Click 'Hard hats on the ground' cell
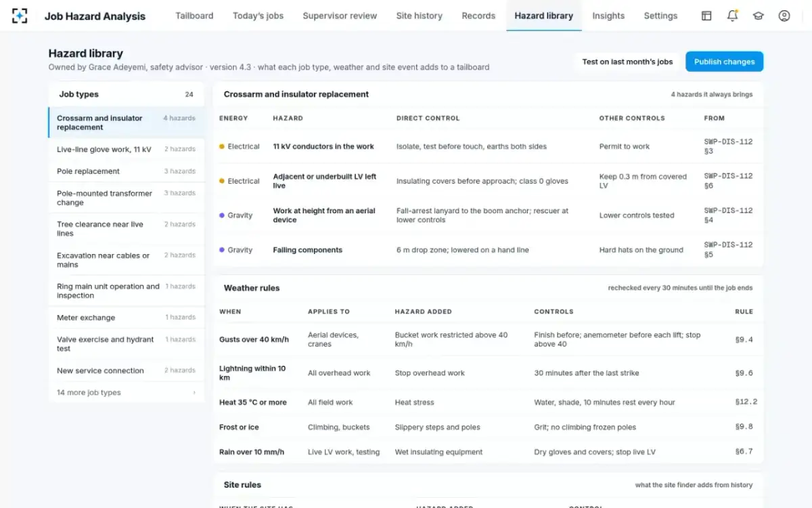 (641, 250)
